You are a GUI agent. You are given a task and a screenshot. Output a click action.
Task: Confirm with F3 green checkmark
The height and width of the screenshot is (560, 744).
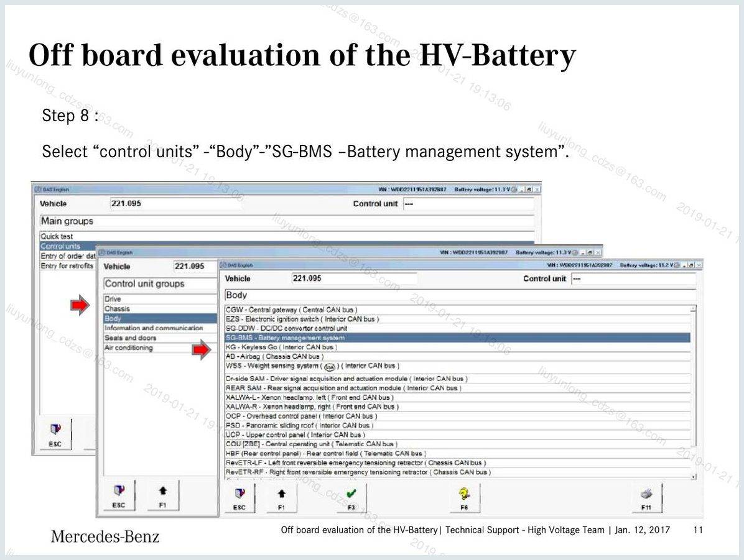(351, 498)
